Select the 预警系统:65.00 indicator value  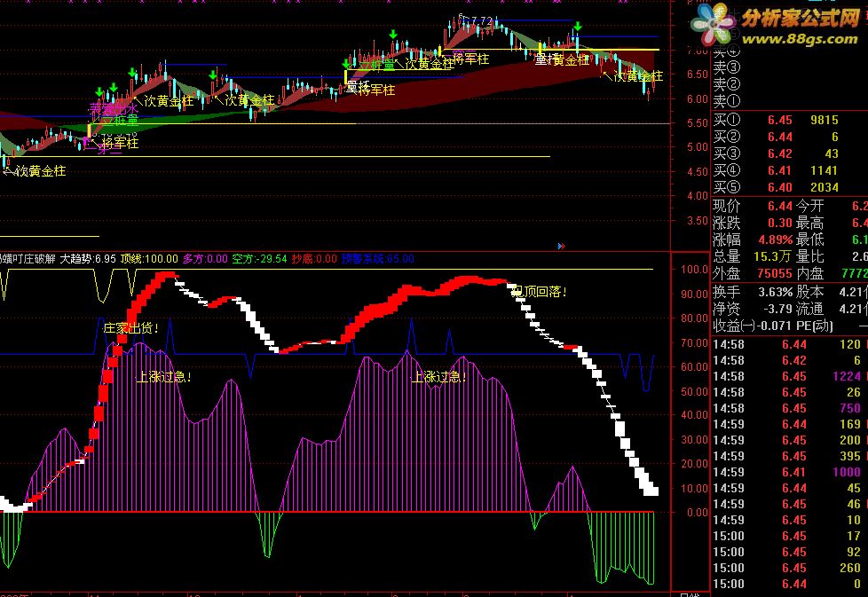click(x=377, y=258)
